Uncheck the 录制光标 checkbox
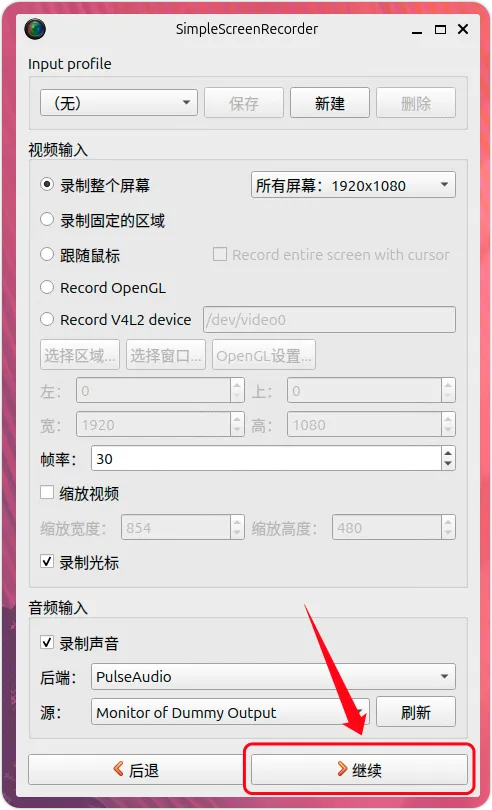Image resolution: width=492 pixels, height=810 pixels. [47, 562]
